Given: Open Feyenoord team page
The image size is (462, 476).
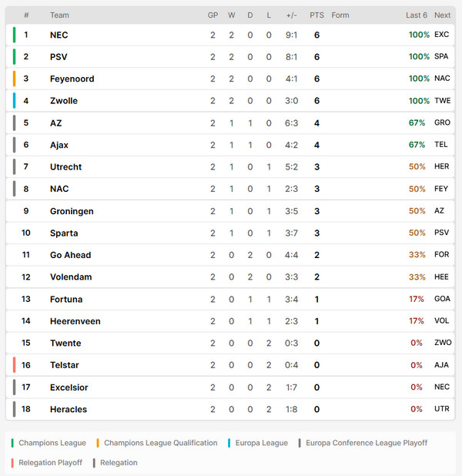Looking at the screenshot, I should tap(72, 79).
